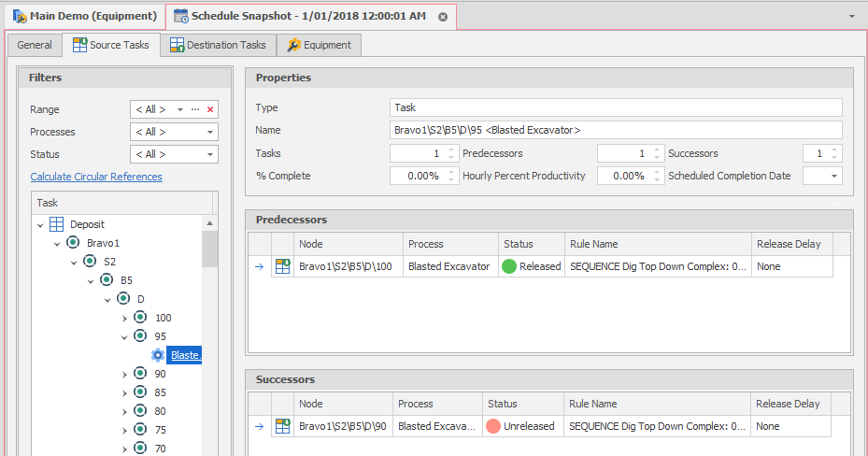Image resolution: width=868 pixels, height=456 pixels.
Task: Click the 80 node icon
Action: point(140,410)
